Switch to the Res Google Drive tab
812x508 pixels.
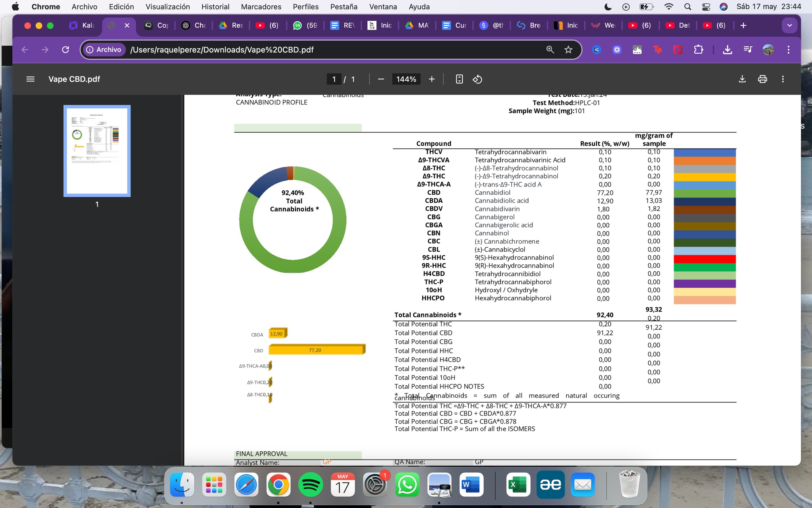click(231, 26)
